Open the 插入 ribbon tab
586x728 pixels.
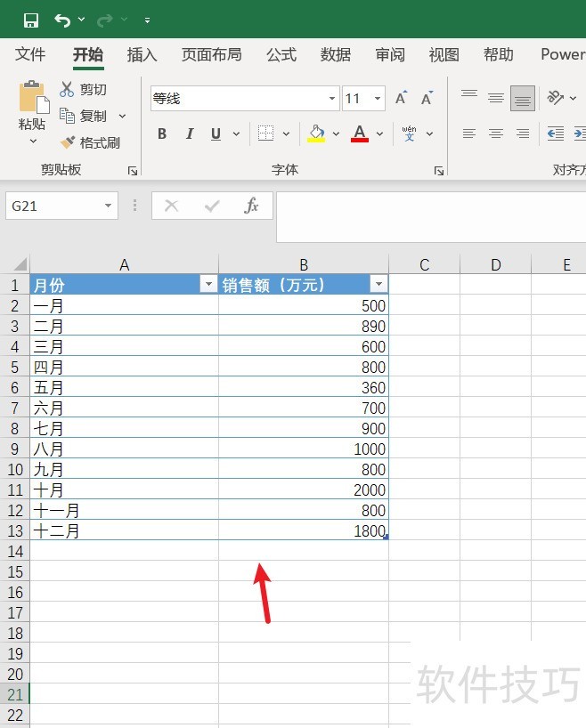click(142, 55)
